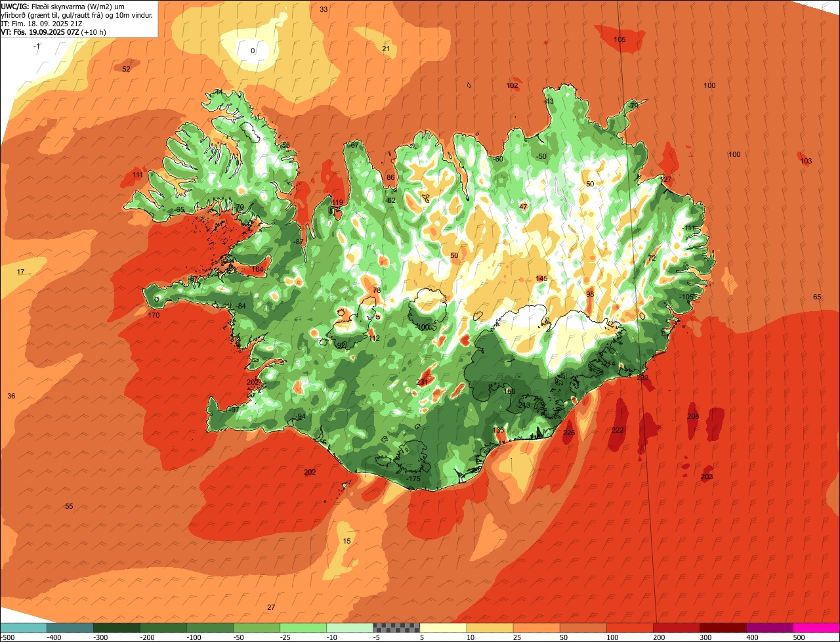Click the map value '98' in east-central Iceland

(x=590, y=294)
